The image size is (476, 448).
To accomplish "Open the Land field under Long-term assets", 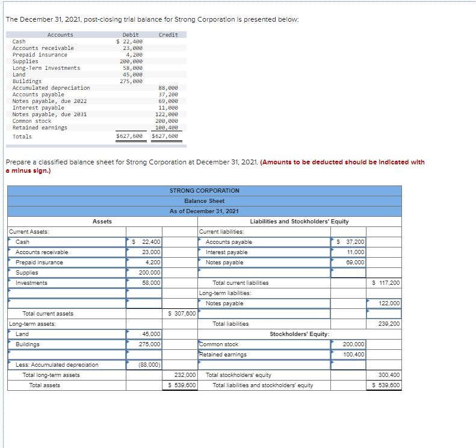I will tap(67, 334).
